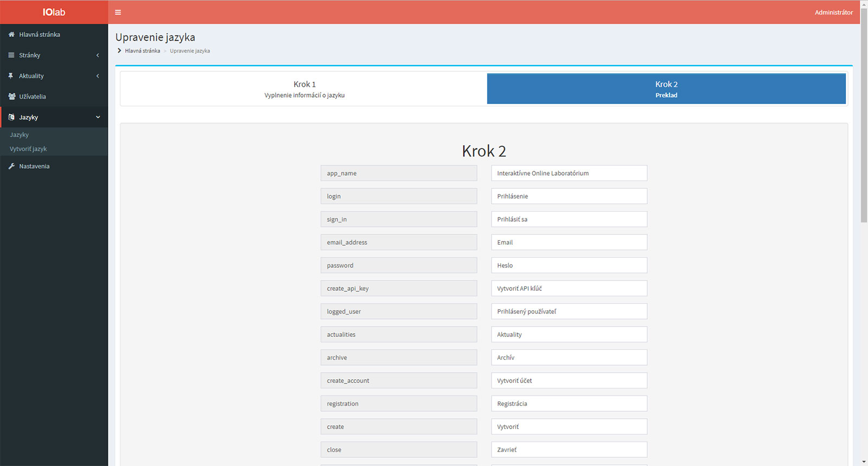Click the Heslo translation input field
This screenshot has height=466, width=868.
(569, 265)
